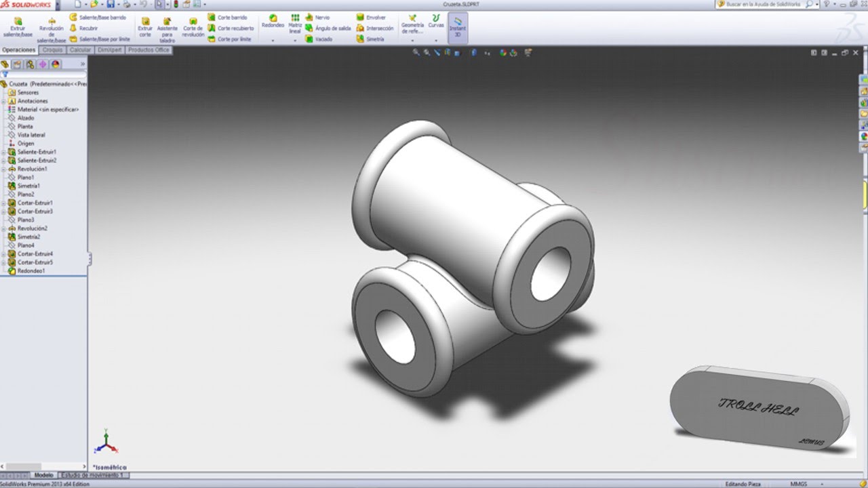Viewport: 868px width, 488px height.
Task: Switch to Productos Office tab
Action: (149, 50)
